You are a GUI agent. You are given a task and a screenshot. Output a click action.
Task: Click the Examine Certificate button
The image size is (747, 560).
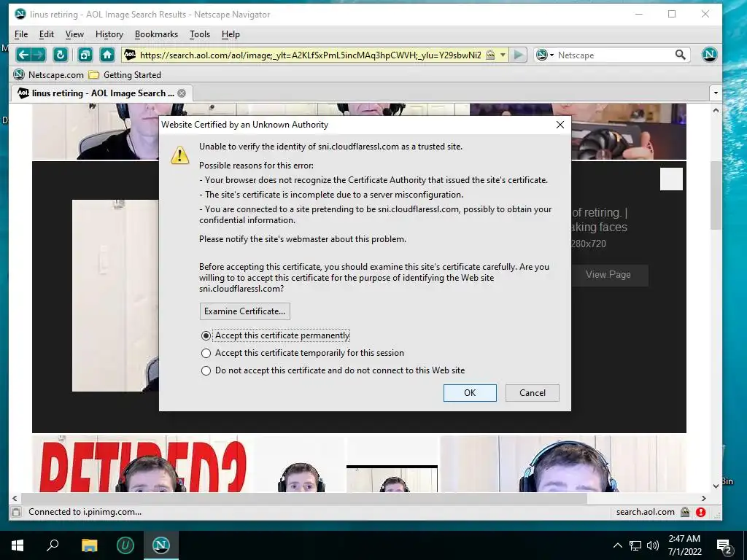245,311
